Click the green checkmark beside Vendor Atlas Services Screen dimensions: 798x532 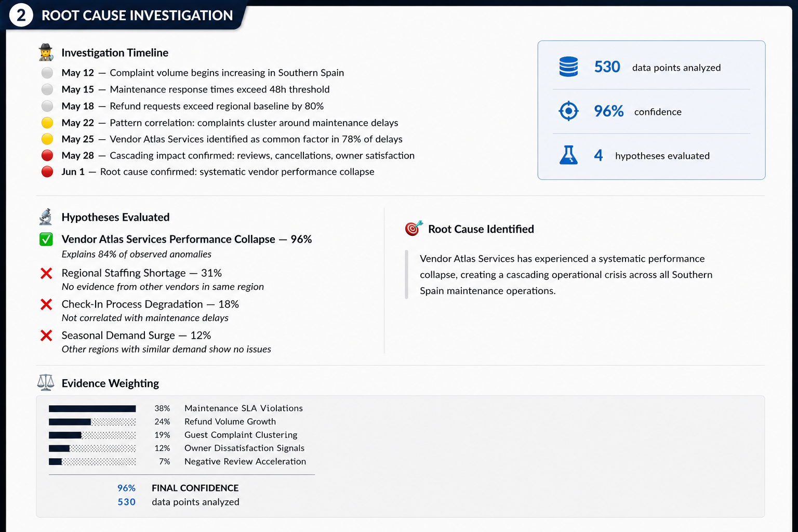pos(46,239)
